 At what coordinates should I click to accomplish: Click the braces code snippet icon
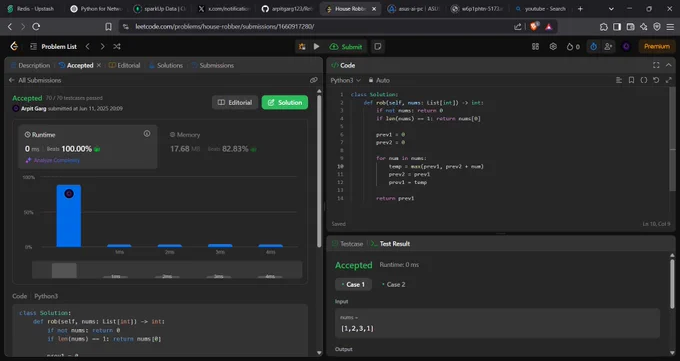(x=644, y=80)
